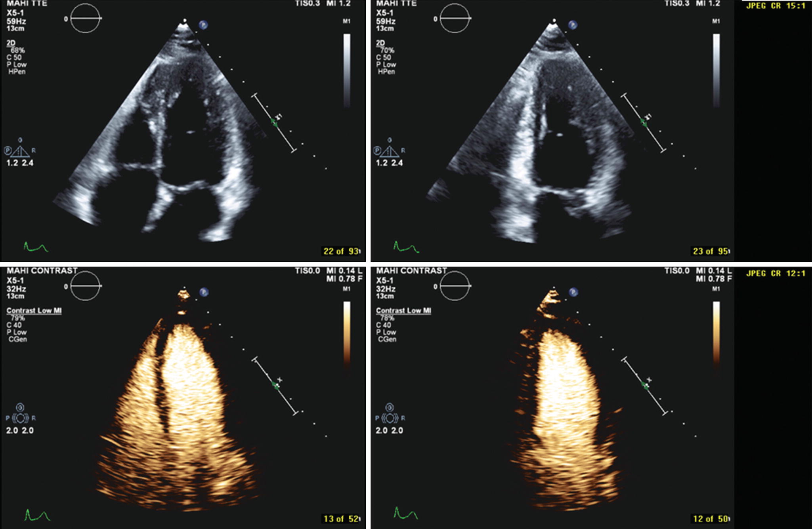Click the frame counter 13 of 52

click(x=341, y=519)
